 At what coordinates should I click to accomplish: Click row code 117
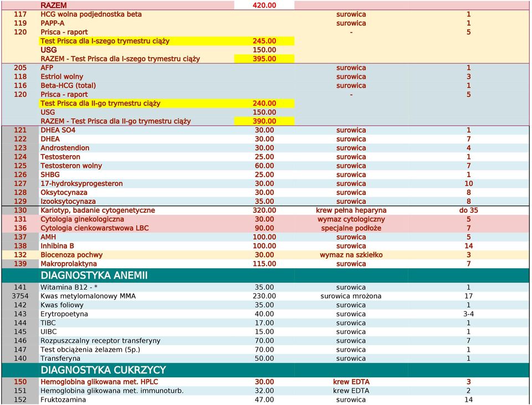(x=20, y=14)
